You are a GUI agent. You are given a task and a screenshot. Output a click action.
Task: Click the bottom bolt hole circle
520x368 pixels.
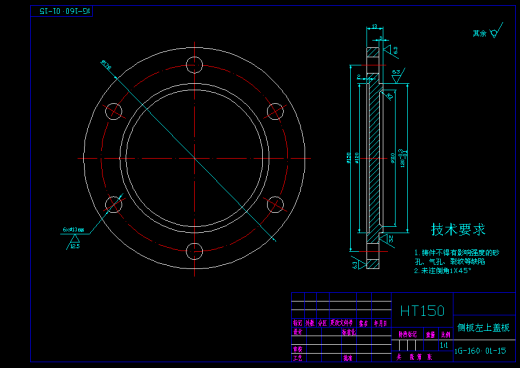pos(194,251)
